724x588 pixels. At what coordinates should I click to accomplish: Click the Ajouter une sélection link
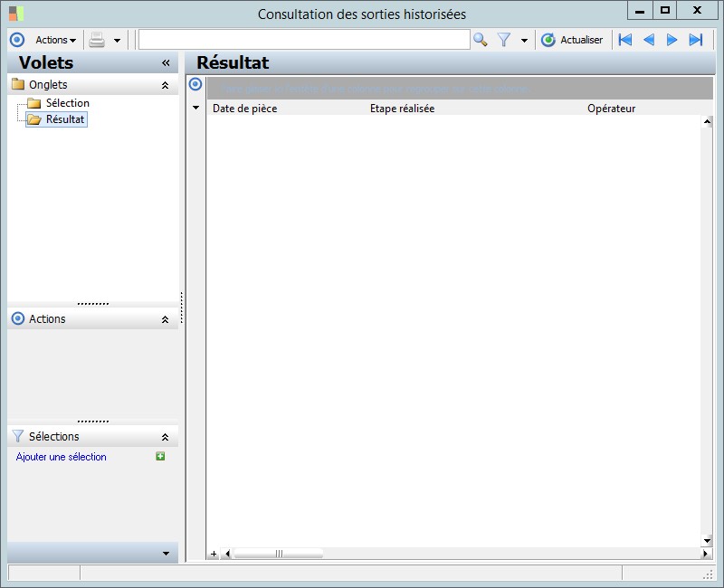tap(61, 457)
